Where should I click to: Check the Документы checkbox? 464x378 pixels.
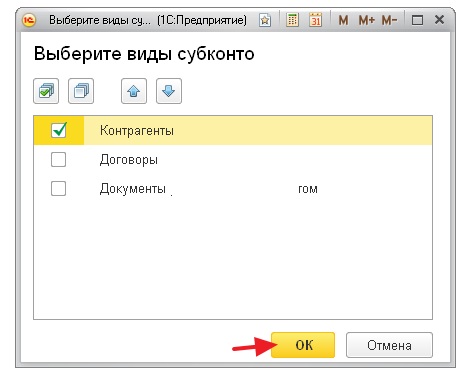tap(58, 188)
